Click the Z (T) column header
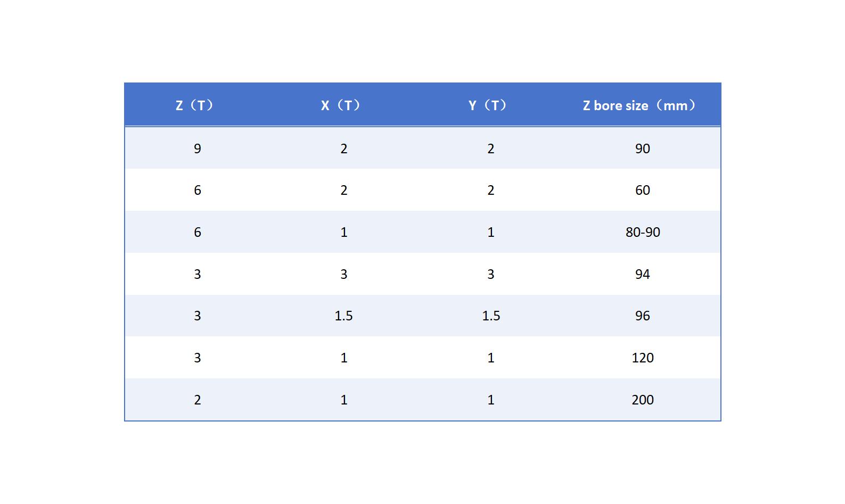845x504 pixels. pyautogui.click(x=195, y=105)
